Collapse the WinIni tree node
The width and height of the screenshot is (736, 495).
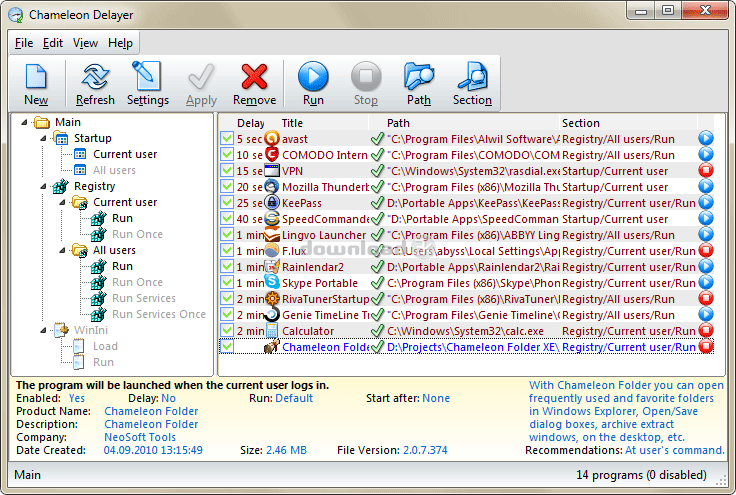point(43,330)
